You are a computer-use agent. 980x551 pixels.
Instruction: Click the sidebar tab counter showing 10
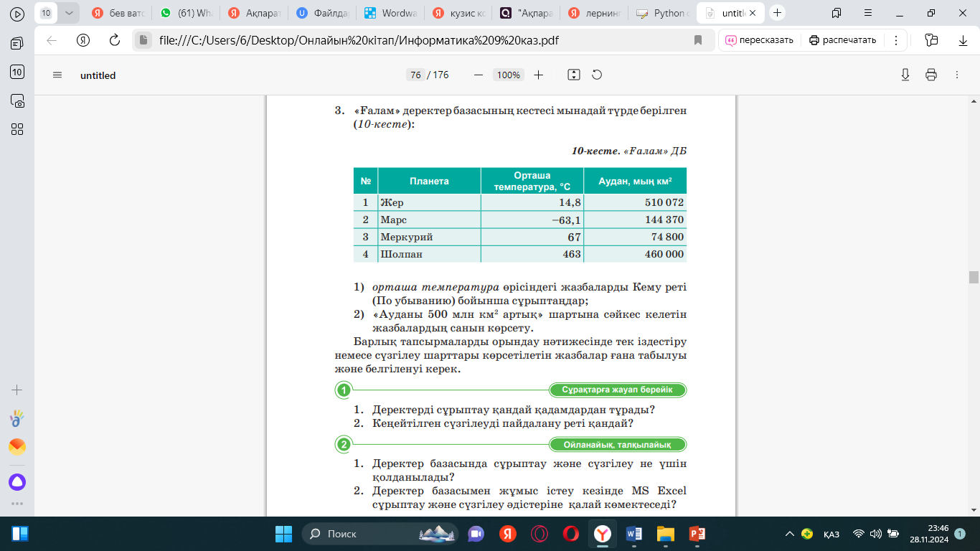click(17, 72)
